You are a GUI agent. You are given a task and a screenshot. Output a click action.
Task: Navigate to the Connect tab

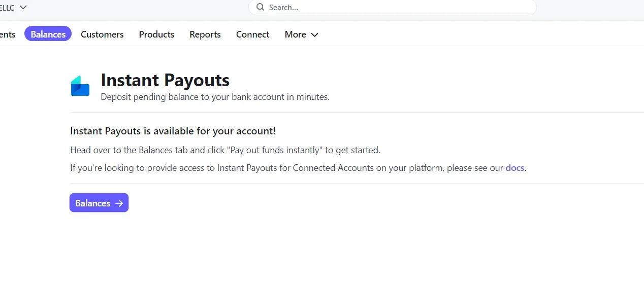(x=252, y=34)
